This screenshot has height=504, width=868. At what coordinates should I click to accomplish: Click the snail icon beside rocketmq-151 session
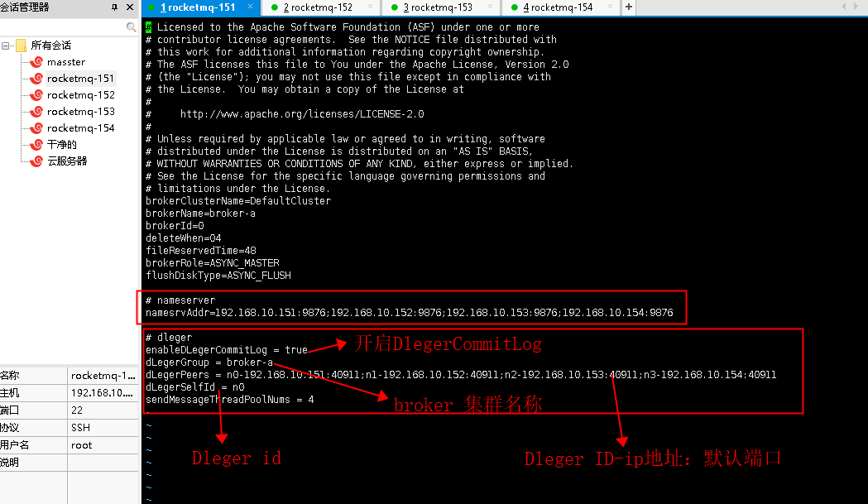(x=37, y=79)
